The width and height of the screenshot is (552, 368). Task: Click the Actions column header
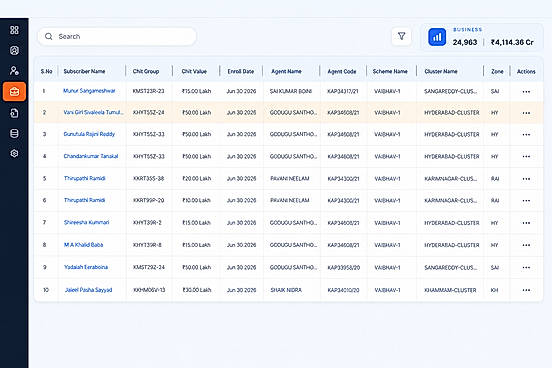[x=526, y=71]
